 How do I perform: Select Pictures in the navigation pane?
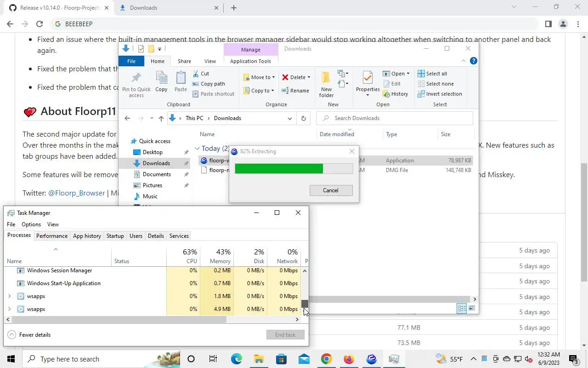(152, 185)
